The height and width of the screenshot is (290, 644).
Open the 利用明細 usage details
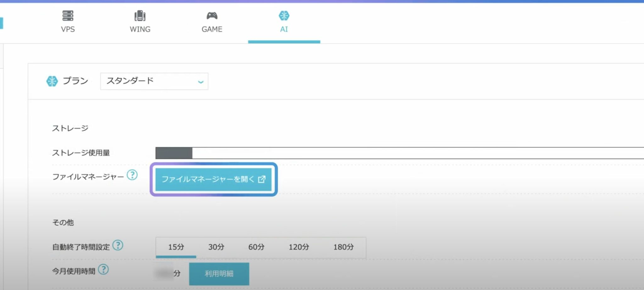(x=219, y=274)
